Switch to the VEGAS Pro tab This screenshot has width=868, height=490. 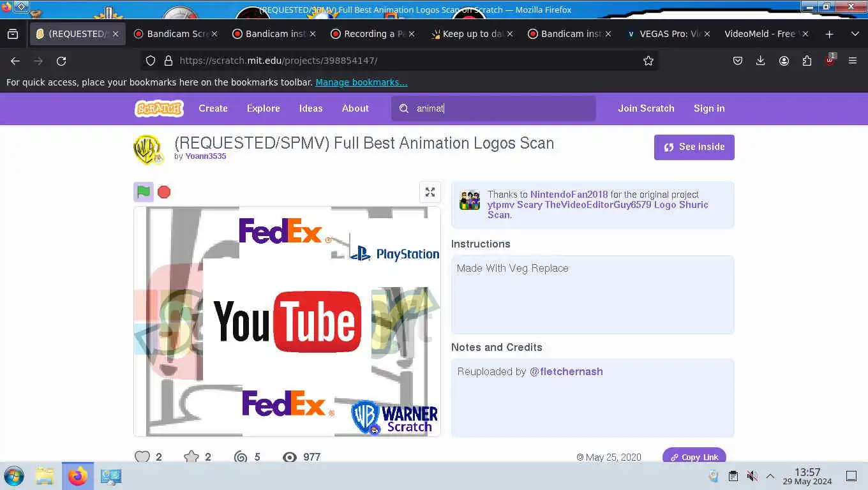(x=667, y=34)
